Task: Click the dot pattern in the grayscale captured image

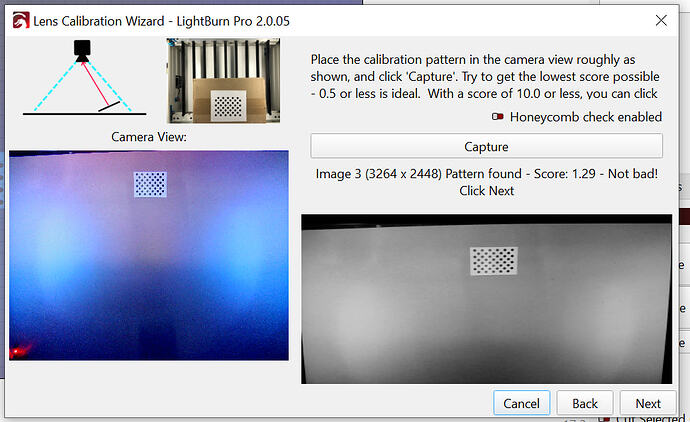Action: (x=494, y=261)
